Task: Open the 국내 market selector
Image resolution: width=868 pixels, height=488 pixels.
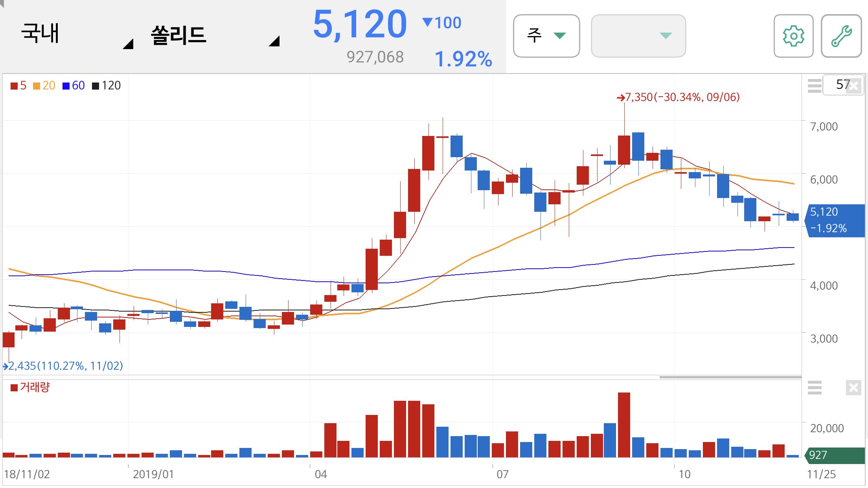Action: pos(77,35)
